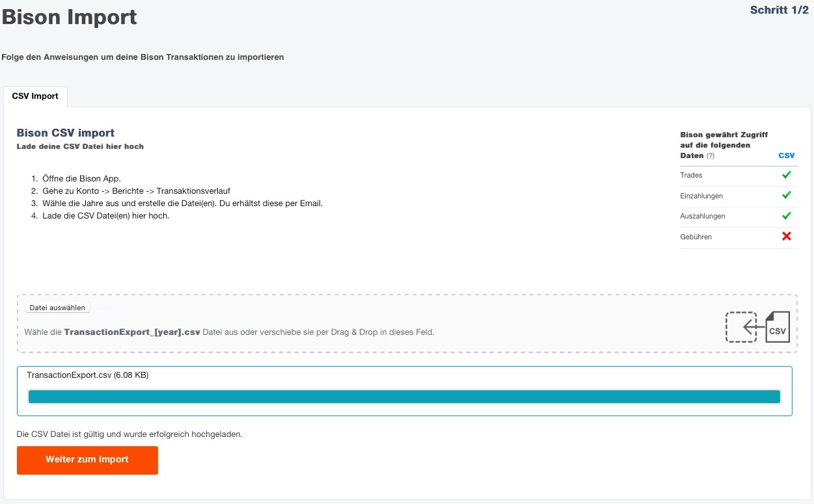Click 'Lade deine CSV Datei hier hoch' subtitle
The width and height of the screenshot is (814, 504).
pos(80,146)
